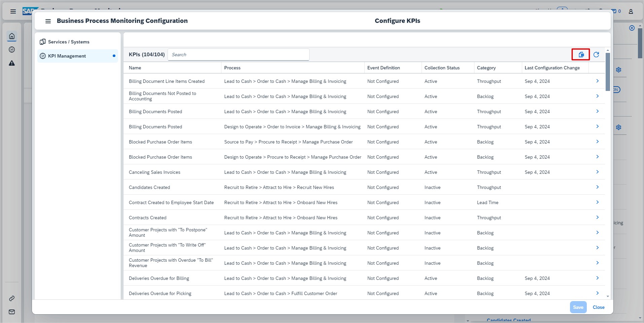Open the Services / Systems tab
Viewport: 644px width, 323px height.
pos(69,42)
